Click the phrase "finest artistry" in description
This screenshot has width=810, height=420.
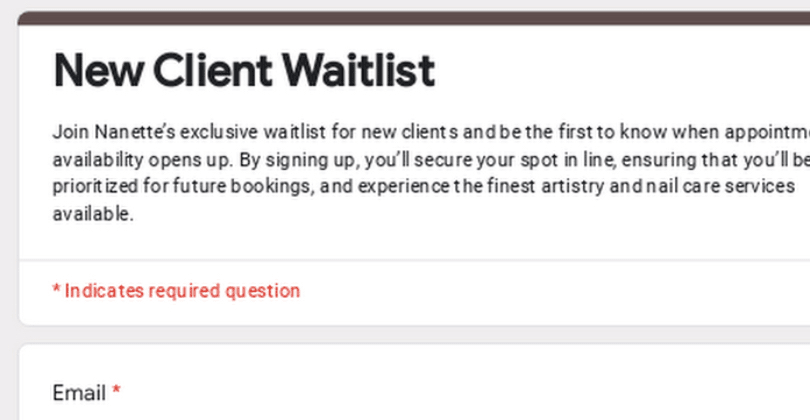click(536, 186)
